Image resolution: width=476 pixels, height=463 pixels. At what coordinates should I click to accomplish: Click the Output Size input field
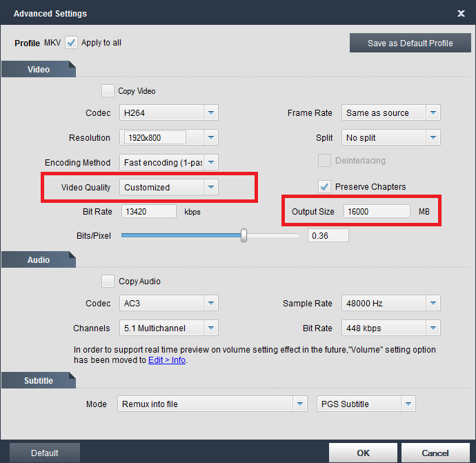tap(376, 212)
